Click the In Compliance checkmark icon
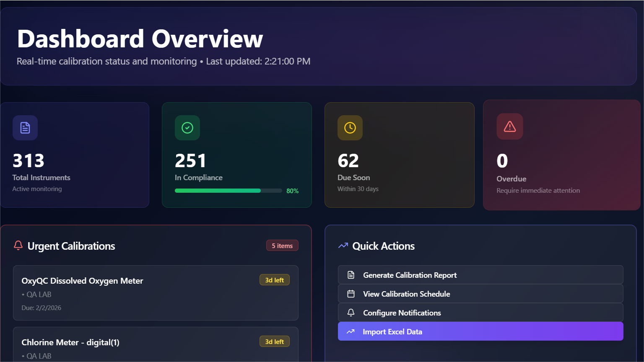The height and width of the screenshot is (362, 644). [x=187, y=128]
